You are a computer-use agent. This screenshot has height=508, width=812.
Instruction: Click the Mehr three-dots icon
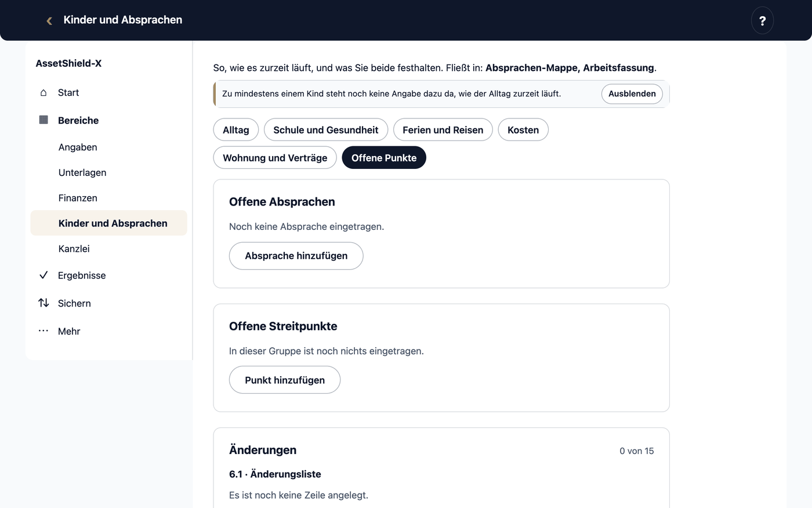pyautogui.click(x=43, y=331)
